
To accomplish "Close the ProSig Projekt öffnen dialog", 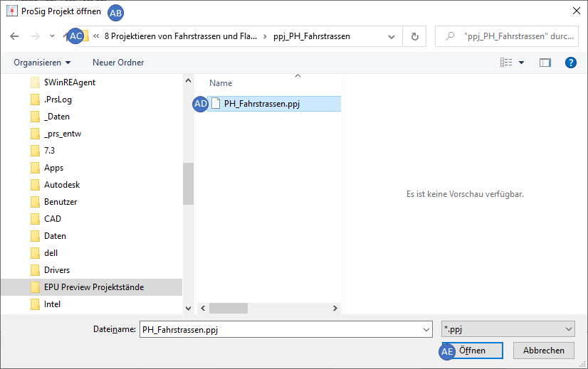I will [577, 11].
